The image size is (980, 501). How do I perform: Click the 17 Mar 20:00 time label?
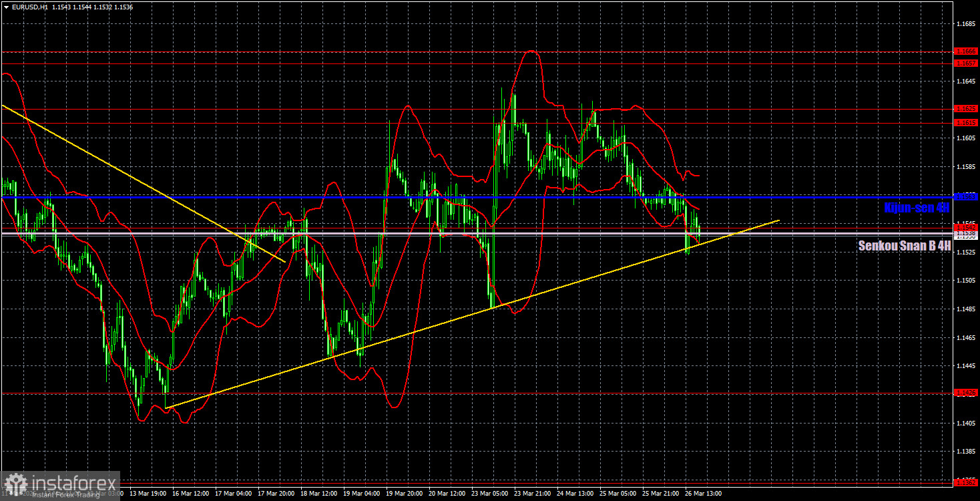coord(277,494)
